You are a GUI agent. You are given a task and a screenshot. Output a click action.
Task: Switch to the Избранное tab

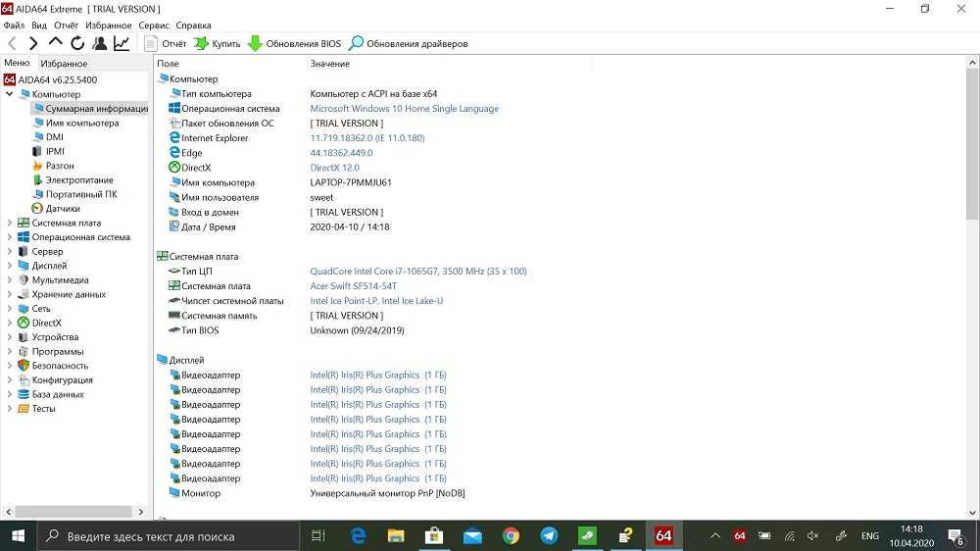click(64, 63)
